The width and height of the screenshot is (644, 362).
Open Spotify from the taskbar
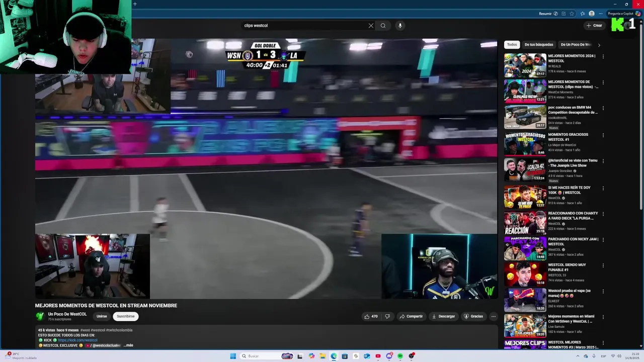click(x=400, y=356)
